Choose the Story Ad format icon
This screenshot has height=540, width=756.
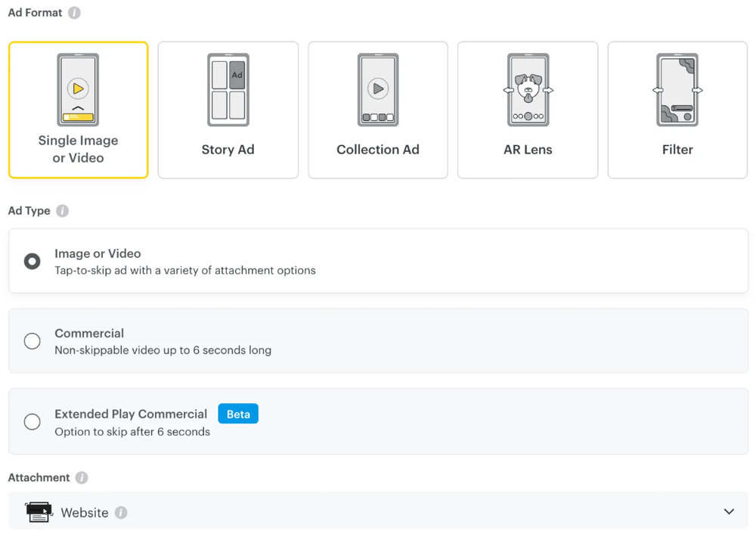coord(228,89)
